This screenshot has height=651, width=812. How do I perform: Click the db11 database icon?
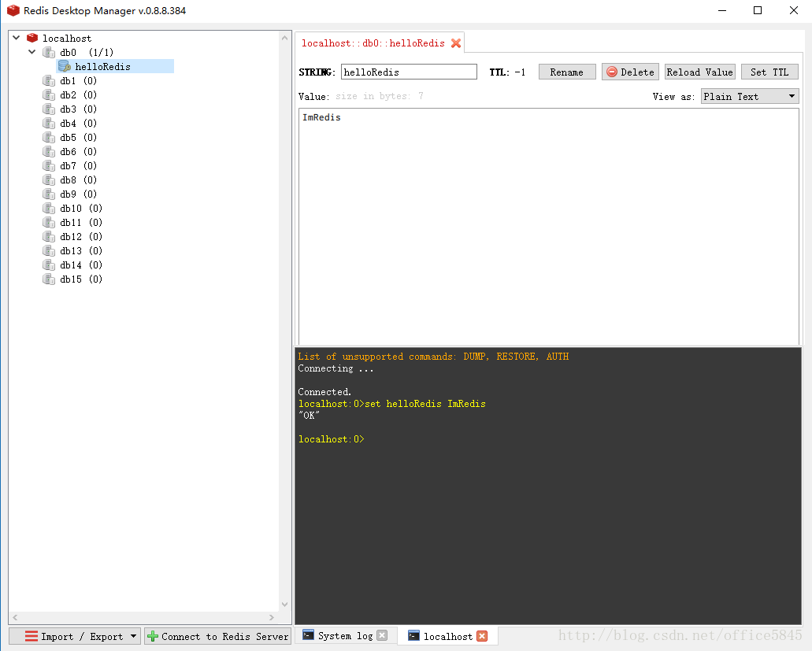[49, 223]
